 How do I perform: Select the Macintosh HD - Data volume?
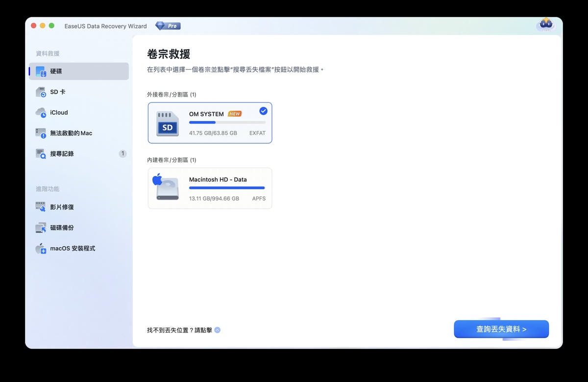[x=210, y=188]
